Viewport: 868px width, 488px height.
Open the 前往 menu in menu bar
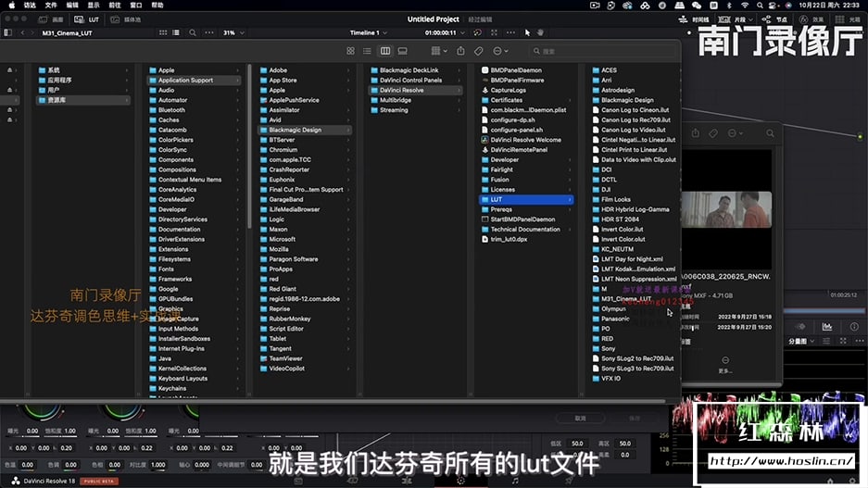[x=116, y=5]
